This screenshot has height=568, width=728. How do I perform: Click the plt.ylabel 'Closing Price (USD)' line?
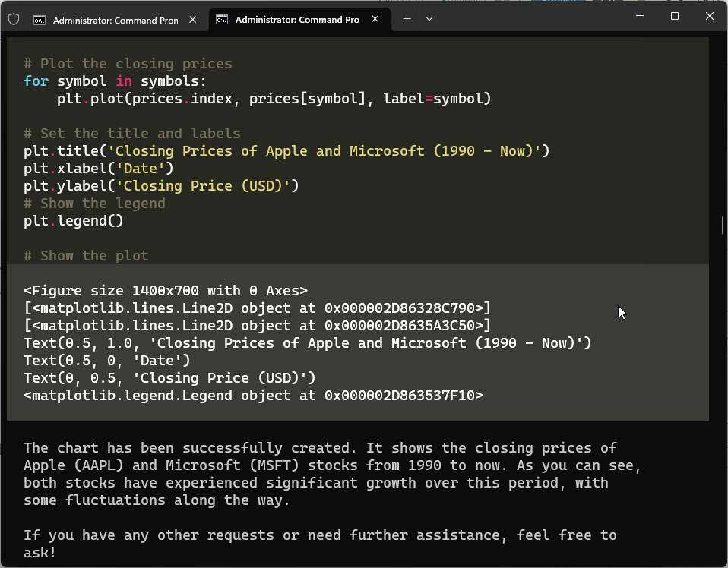(x=161, y=186)
